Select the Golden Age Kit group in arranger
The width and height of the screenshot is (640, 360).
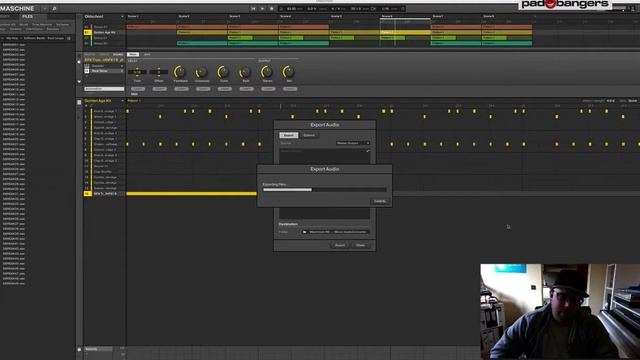click(104, 32)
